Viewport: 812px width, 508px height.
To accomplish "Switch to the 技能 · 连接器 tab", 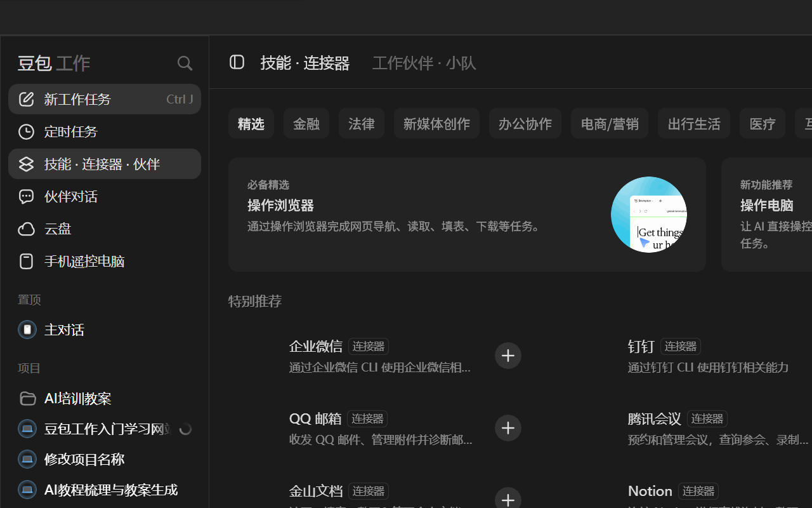I will point(305,63).
